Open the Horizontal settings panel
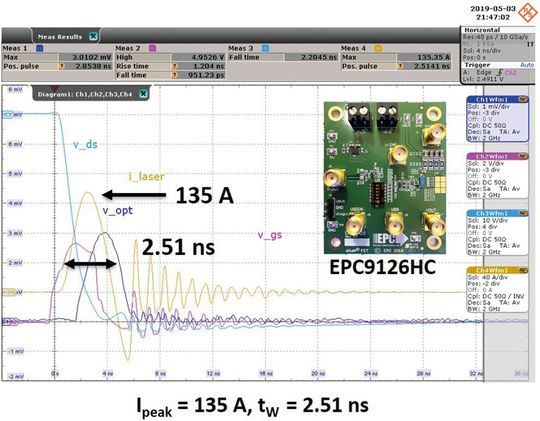540x421 pixels. (498, 44)
